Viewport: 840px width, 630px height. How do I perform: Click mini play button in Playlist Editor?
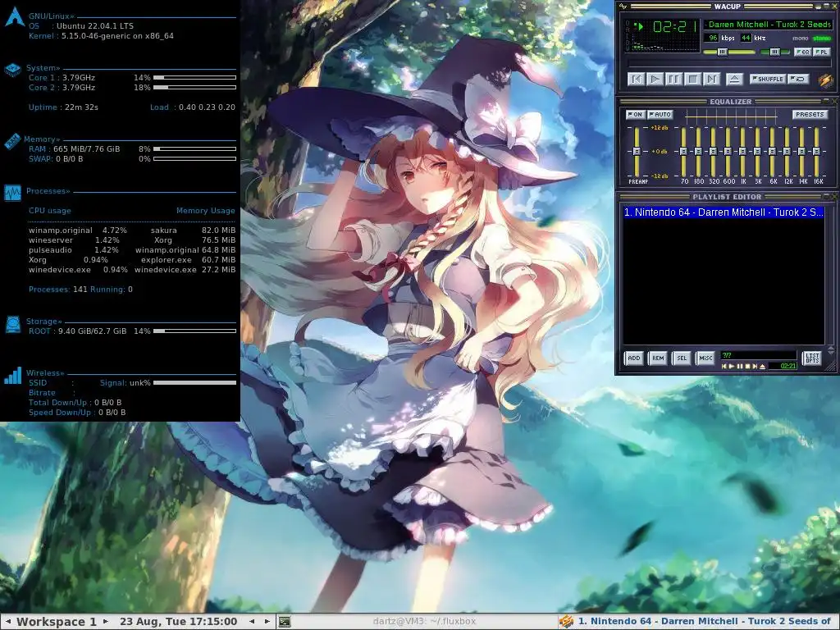click(x=732, y=367)
